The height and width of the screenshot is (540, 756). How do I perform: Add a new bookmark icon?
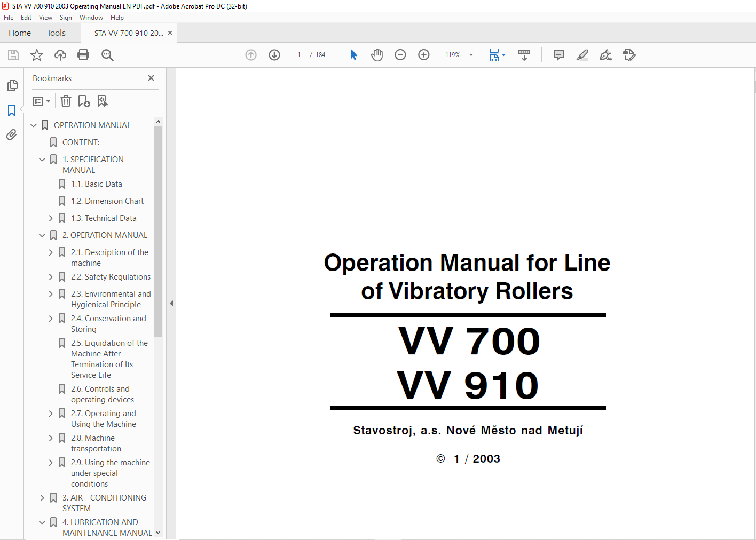click(84, 101)
